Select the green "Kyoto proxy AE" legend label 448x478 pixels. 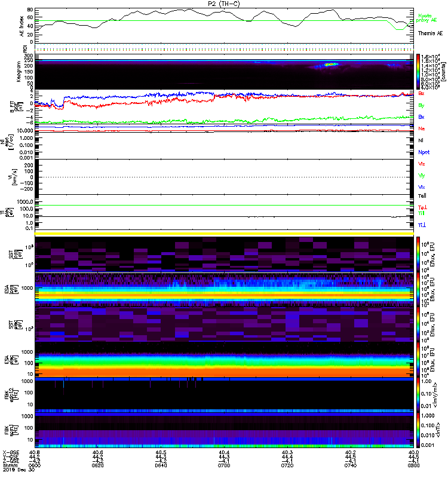pyautogui.click(x=426, y=18)
